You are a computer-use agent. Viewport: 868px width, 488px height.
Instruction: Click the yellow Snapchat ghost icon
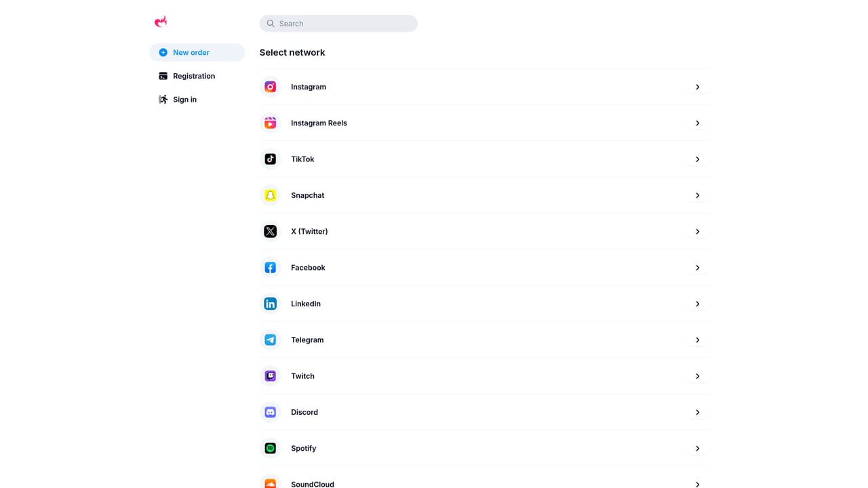270,195
